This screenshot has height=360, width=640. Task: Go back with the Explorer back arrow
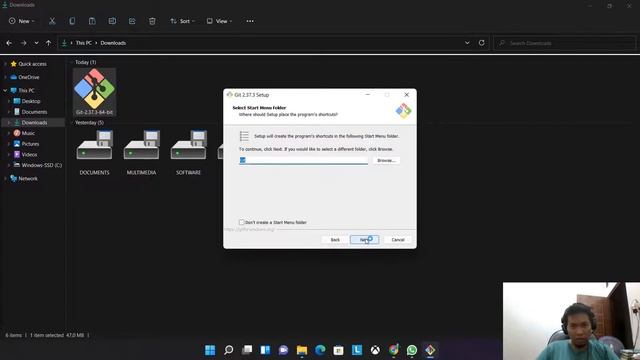[x=9, y=43]
